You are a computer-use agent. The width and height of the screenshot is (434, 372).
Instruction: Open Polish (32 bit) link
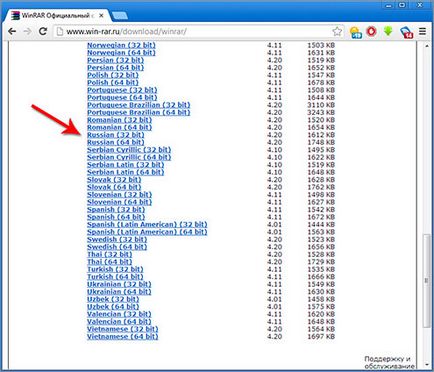tap(113, 75)
